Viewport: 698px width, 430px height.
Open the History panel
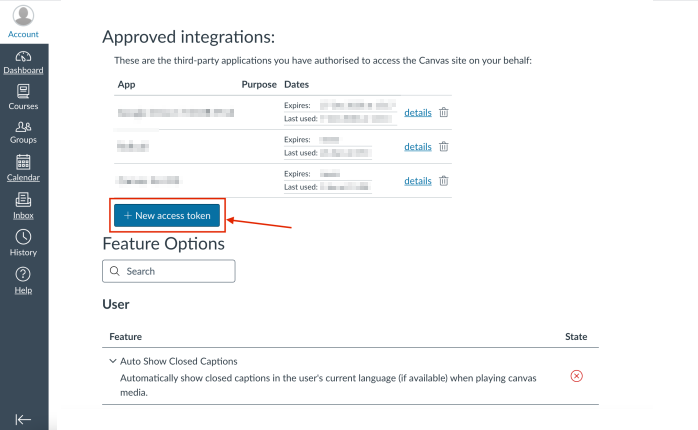click(x=23, y=242)
